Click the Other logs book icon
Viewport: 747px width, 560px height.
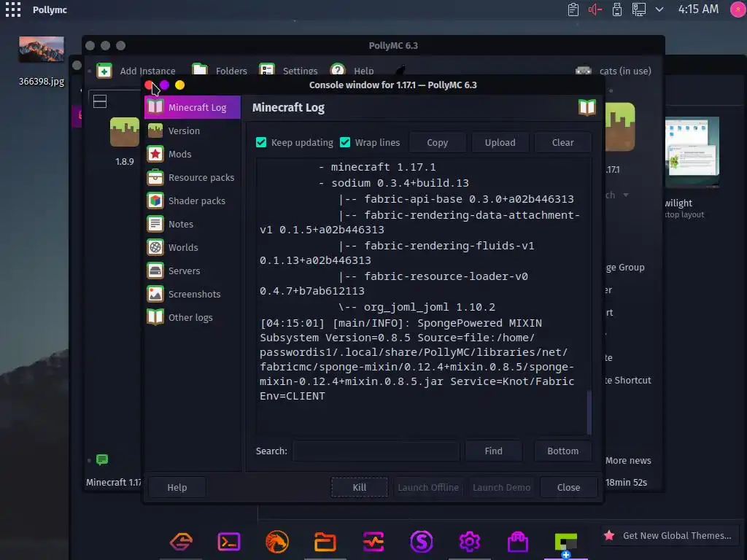(155, 318)
